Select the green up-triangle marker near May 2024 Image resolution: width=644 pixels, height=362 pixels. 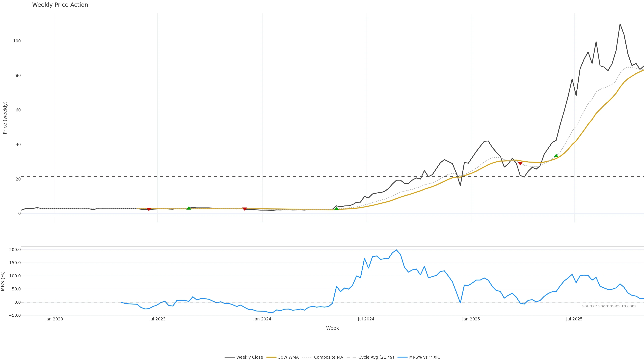(336, 209)
